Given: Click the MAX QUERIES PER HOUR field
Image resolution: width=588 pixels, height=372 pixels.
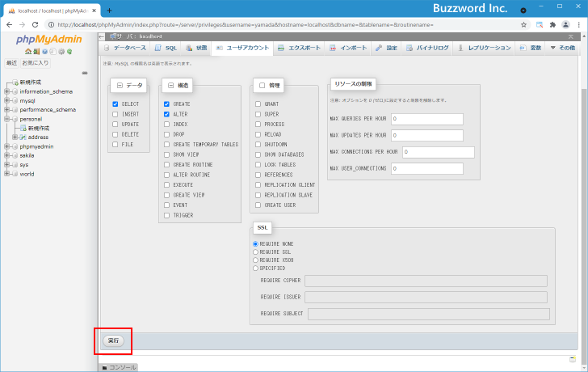Looking at the screenshot, I should coord(427,119).
